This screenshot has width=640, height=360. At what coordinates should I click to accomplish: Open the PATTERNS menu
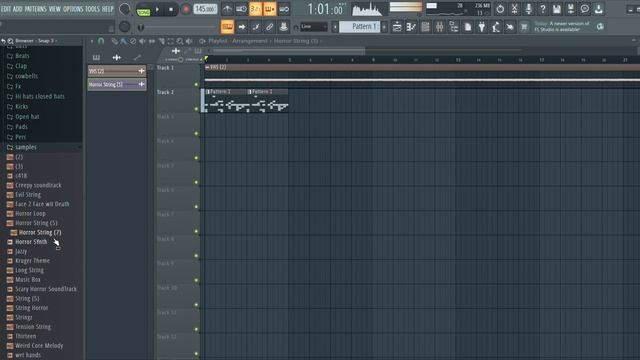pos(36,9)
